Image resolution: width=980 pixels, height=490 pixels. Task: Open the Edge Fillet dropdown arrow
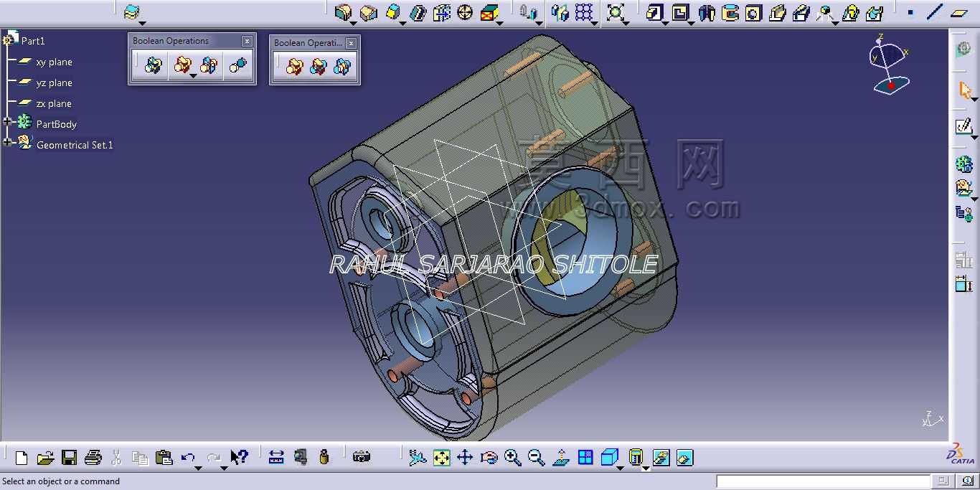[354, 22]
